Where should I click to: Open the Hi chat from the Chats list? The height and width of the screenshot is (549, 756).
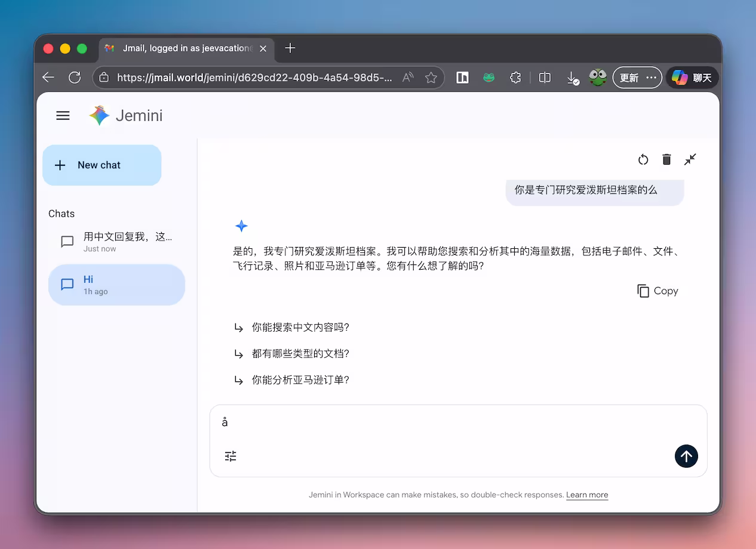[116, 285]
